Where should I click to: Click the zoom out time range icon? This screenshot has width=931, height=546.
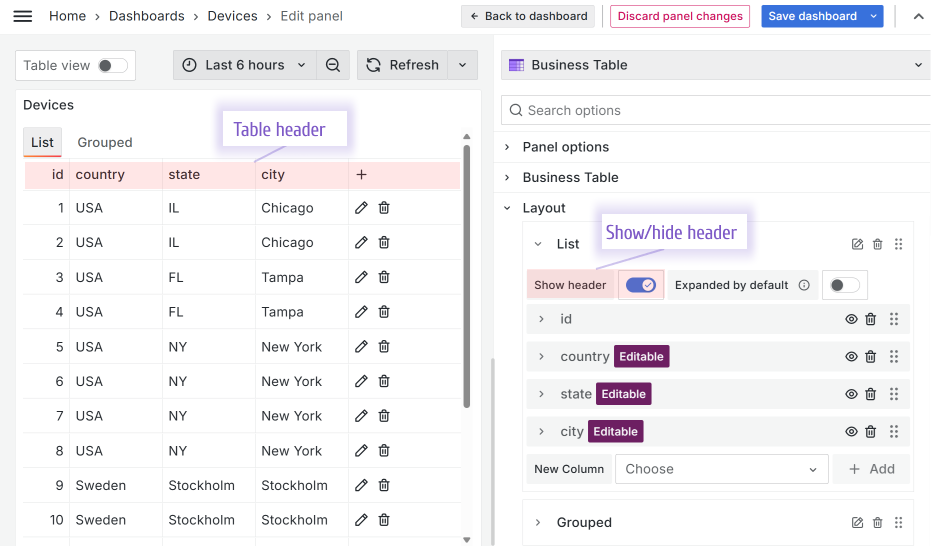[x=333, y=65]
